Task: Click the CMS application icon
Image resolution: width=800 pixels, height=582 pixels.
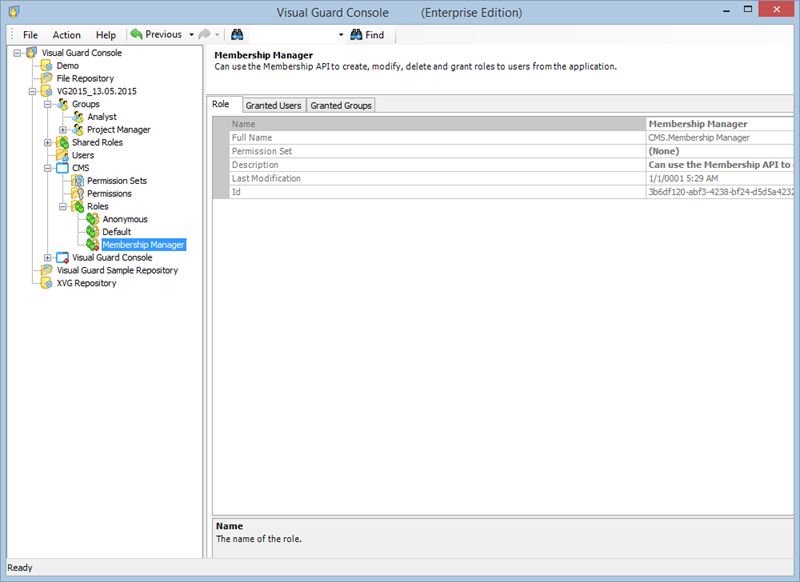Action: [x=62, y=168]
